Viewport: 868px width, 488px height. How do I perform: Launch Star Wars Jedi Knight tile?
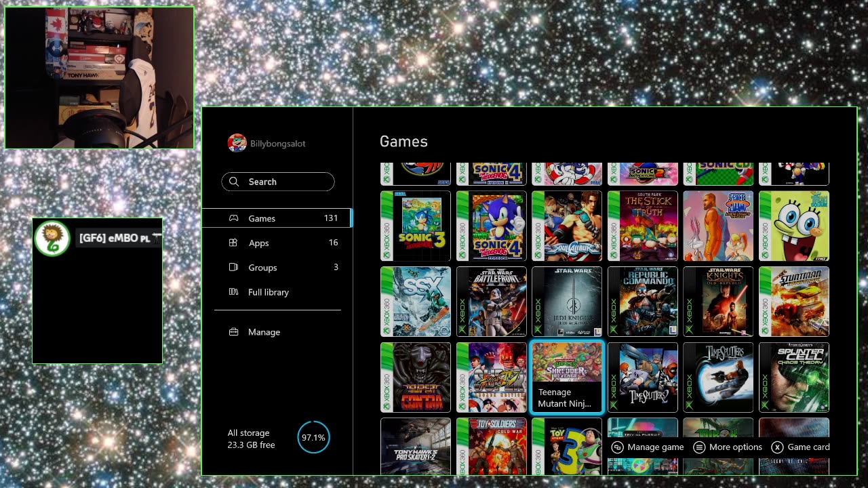pyautogui.click(x=567, y=302)
